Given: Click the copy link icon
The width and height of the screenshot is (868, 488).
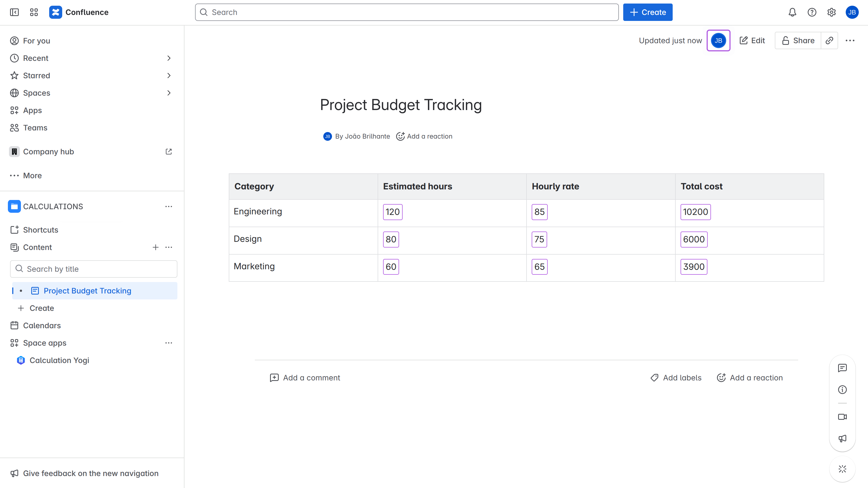Looking at the screenshot, I should (x=829, y=40).
